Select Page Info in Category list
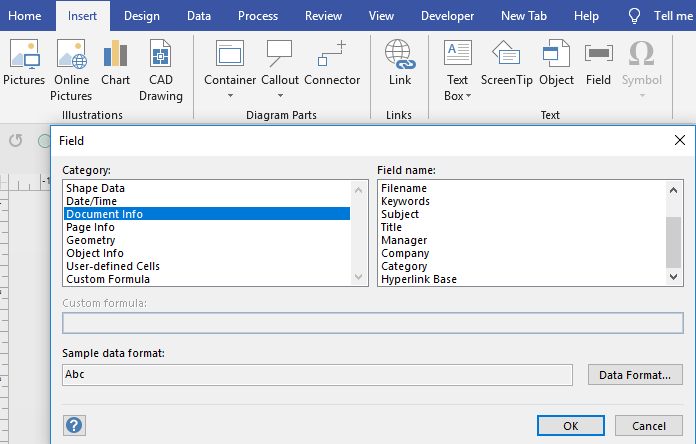This screenshot has height=444, width=696. (x=90, y=227)
